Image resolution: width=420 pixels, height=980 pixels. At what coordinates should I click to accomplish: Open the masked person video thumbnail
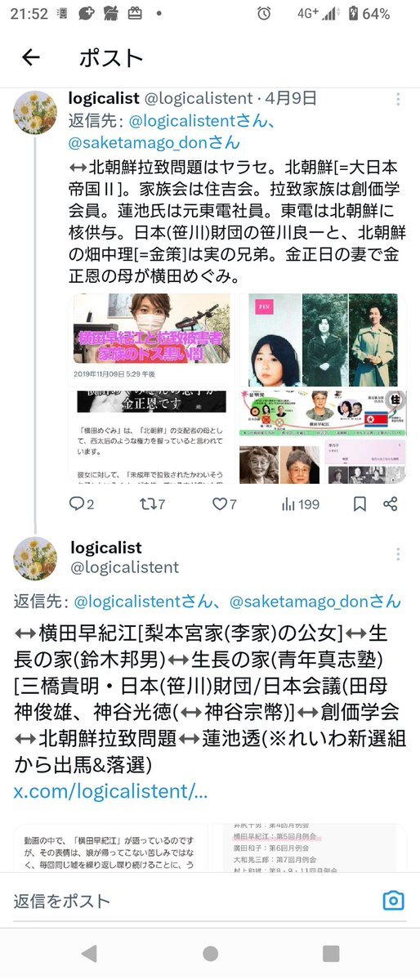(152, 338)
